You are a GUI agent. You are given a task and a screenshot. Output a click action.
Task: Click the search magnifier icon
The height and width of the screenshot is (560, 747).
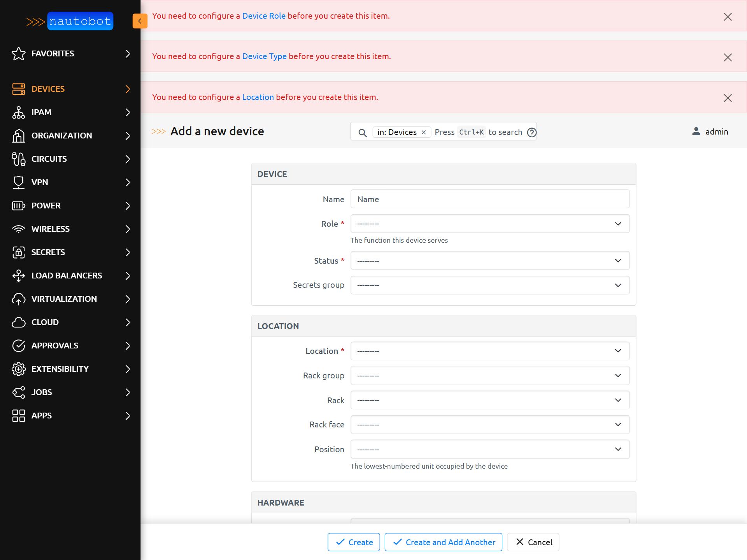(362, 132)
